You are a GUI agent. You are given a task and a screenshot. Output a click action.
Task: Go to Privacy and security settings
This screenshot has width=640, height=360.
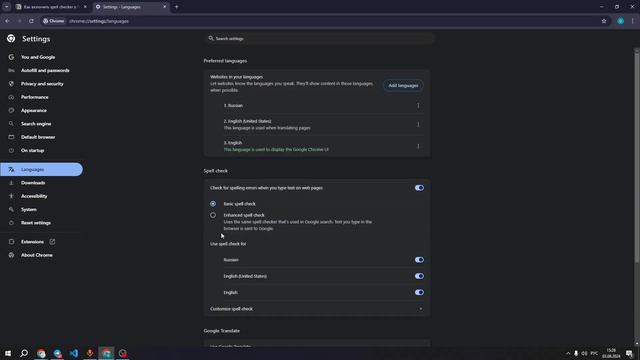pyautogui.click(x=42, y=84)
